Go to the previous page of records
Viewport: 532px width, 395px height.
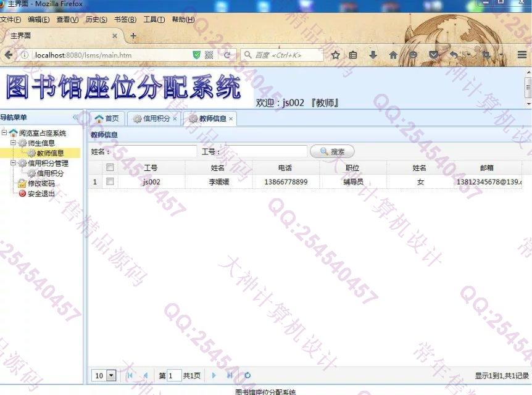(146, 375)
